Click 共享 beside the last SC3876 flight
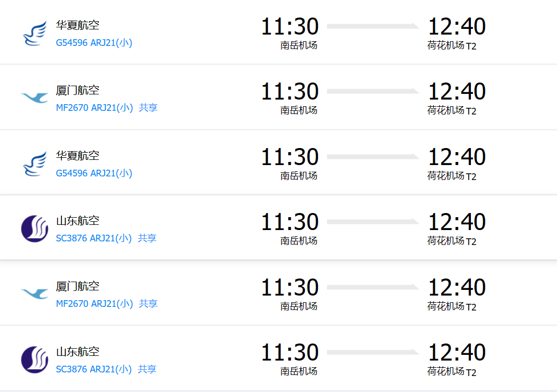 [148, 369]
